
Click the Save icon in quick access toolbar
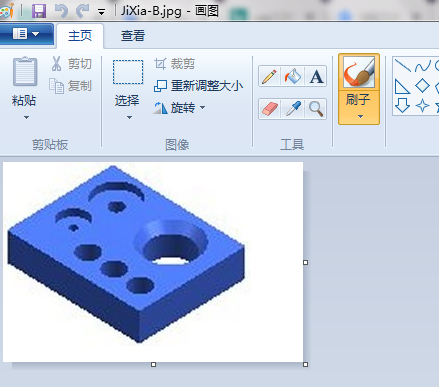pos(39,11)
